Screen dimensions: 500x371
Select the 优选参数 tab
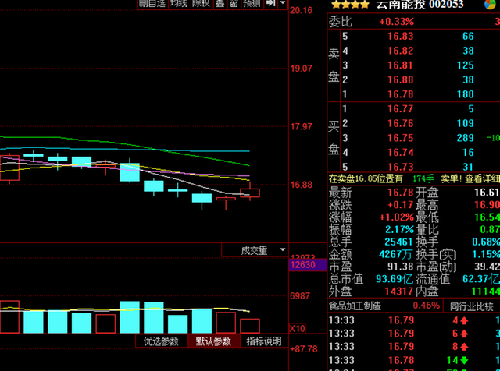click(x=161, y=341)
